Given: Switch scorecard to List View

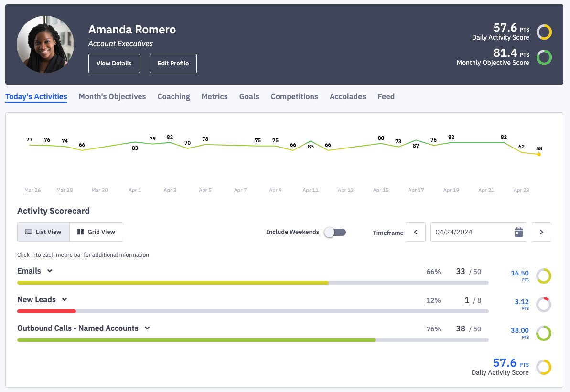Looking at the screenshot, I should [x=43, y=232].
